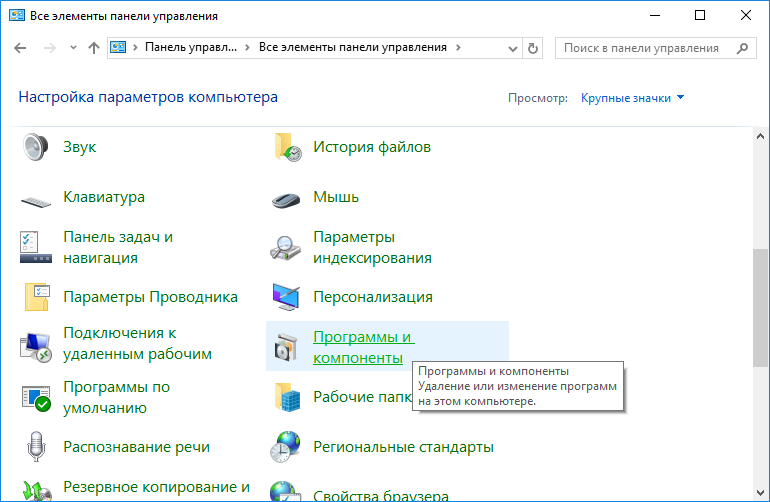Click the Мышь mouse icon
Viewport: 770px width, 502px height.
point(286,200)
